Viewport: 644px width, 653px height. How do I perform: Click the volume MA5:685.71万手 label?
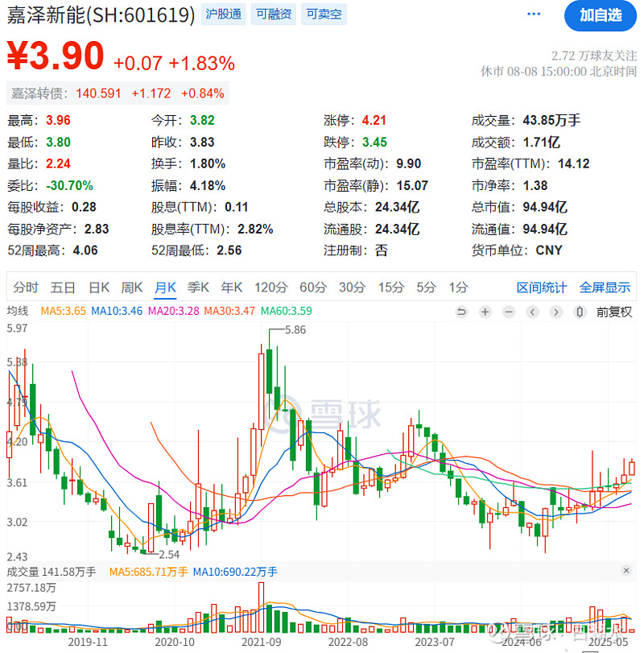(x=149, y=572)
